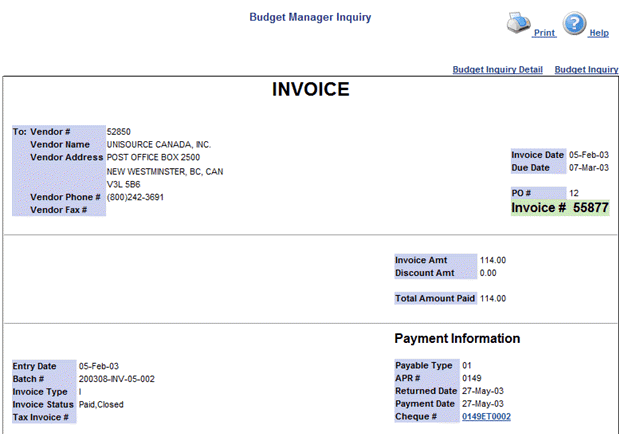Go to Budget Inquiry Detail
619x434 pixels.
point(497,70)
